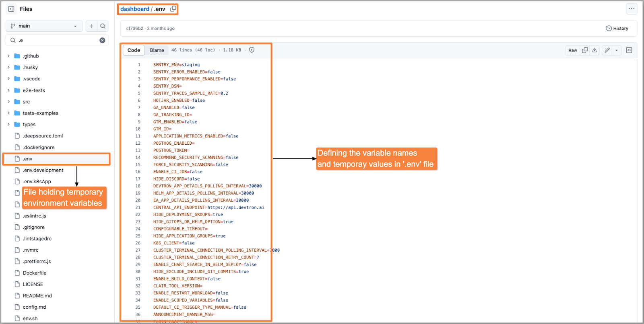Expand the e2e-tests folder
644x324 pixels.
8,90
